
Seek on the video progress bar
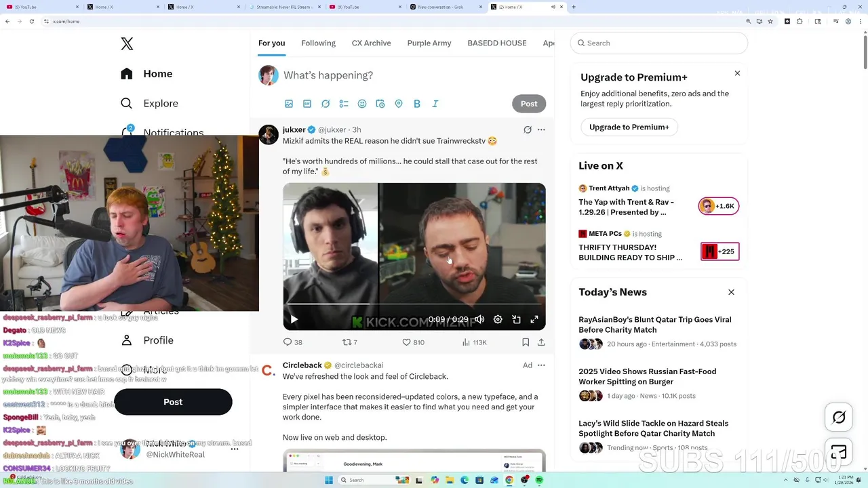click(x=414, y=304)
